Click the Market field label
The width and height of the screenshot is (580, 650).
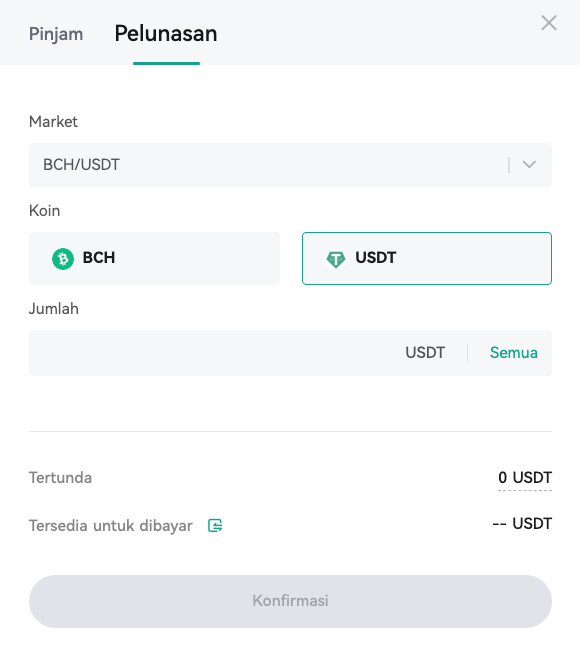(53, 122)
